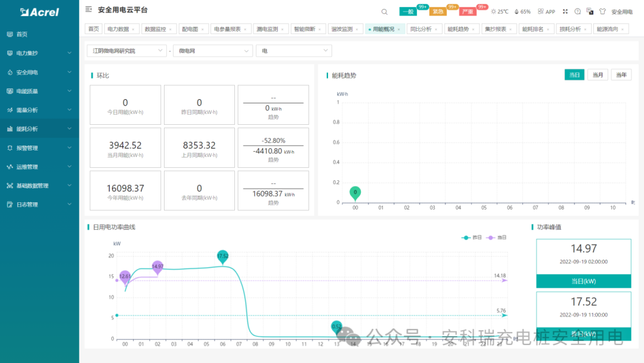Screen dimensions: 644x363
Task: Open 严重 alarm level button
Action: click(467, 11)
